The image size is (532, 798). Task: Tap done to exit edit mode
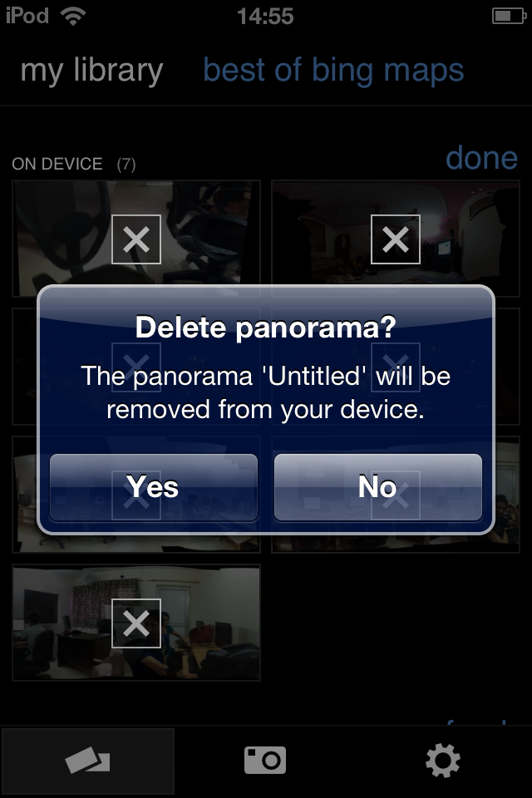tap(481, 158)
